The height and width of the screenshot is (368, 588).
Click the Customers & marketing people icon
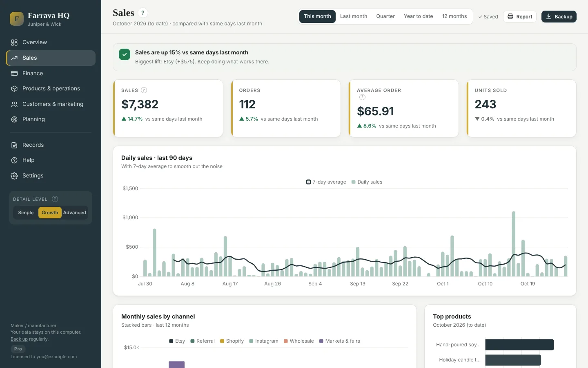(14, 104)
